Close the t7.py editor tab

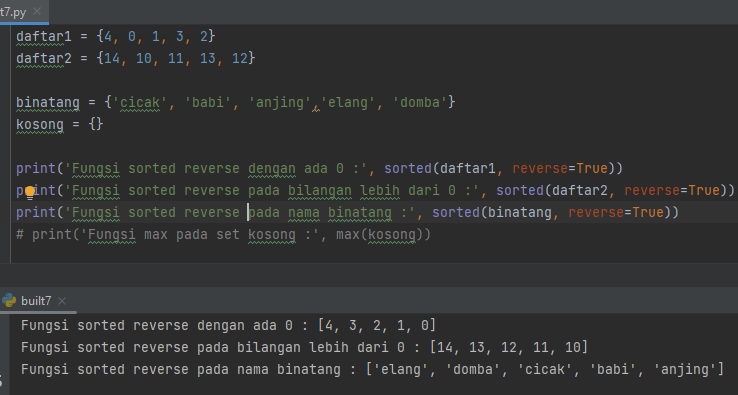(37, 12)
